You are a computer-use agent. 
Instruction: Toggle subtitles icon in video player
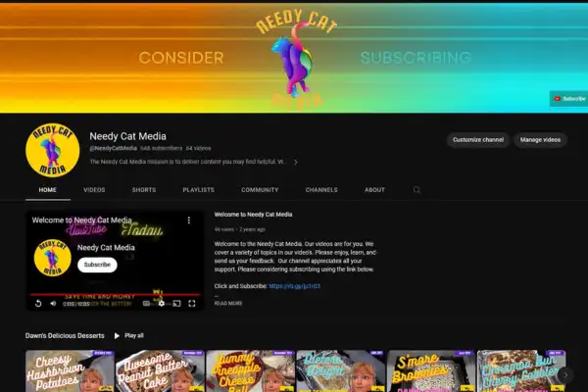click(147, 304)
